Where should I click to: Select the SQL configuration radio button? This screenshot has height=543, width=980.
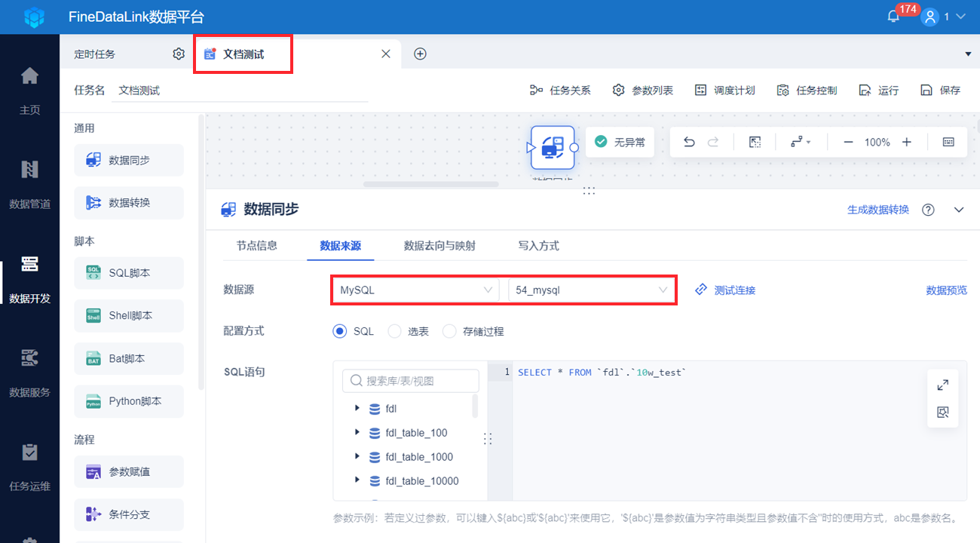(340, 331)
